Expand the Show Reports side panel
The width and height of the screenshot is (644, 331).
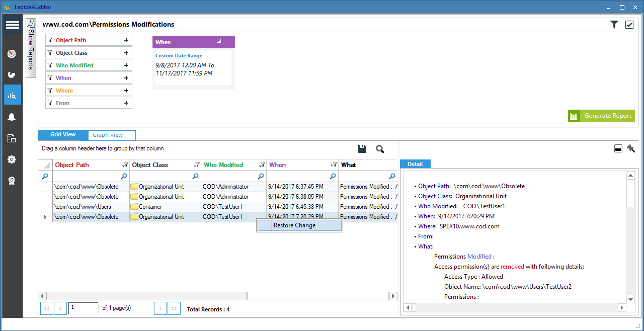click(31, 48)
